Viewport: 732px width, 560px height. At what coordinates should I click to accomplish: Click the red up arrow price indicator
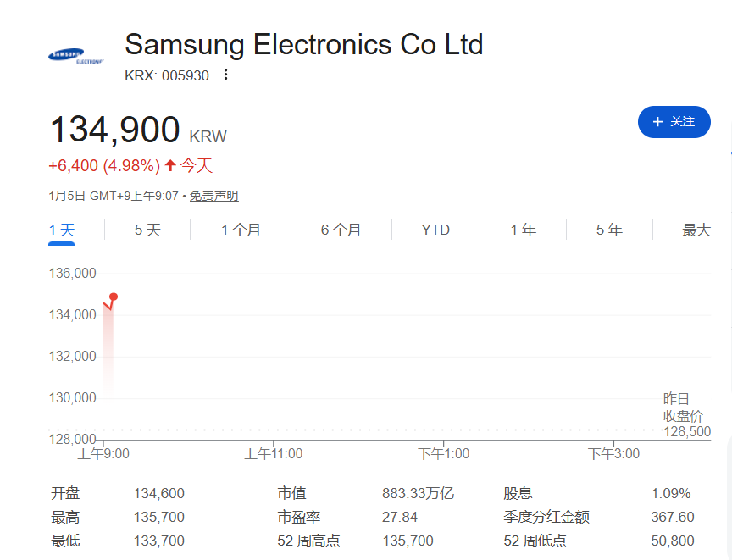pyautogui.click(x=170, y=165)
